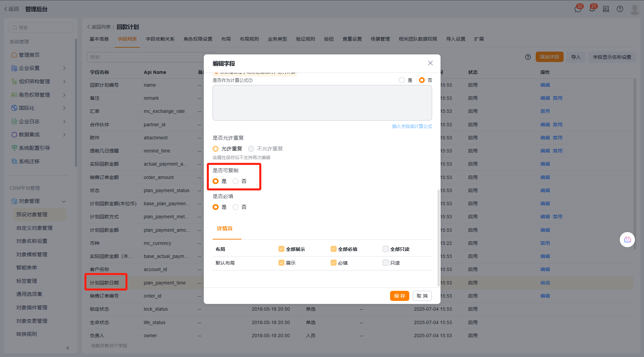
Task: Close the 编辑字段 dialog
Action: point(430,63)
